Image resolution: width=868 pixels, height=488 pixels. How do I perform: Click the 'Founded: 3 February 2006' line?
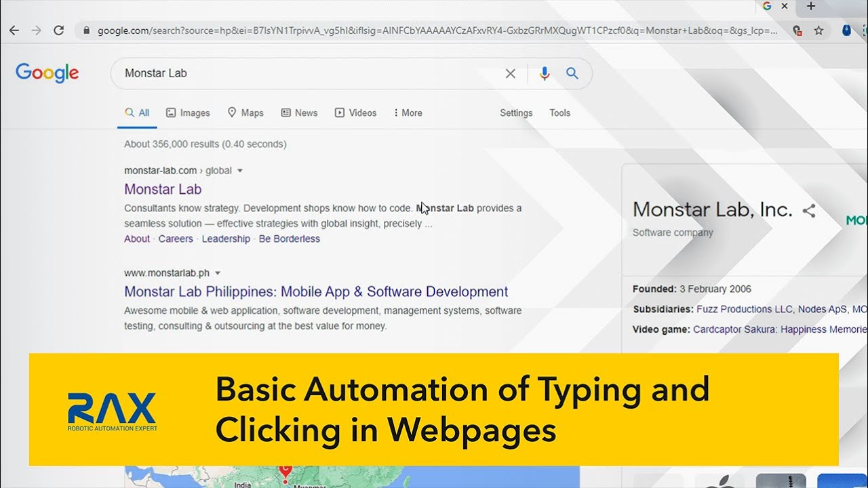point(692,289)
